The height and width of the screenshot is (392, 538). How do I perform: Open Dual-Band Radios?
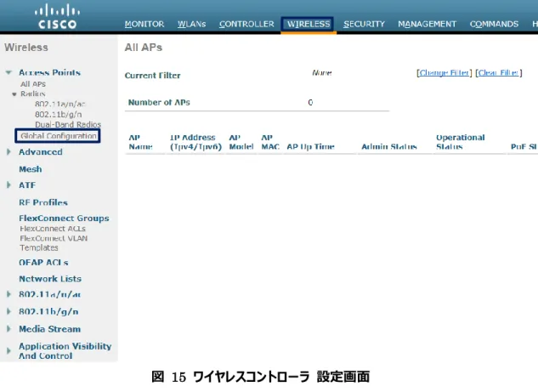point(68,124)
